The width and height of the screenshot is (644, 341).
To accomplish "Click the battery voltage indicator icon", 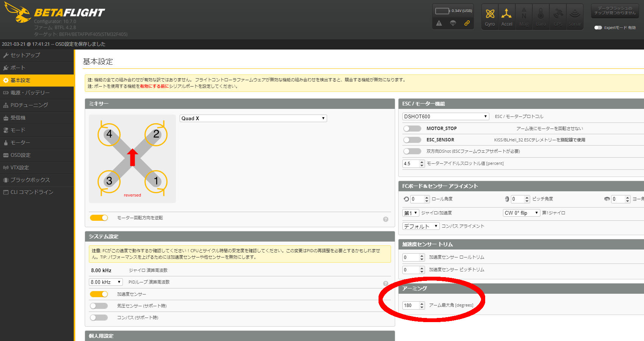I will [442, 11].
